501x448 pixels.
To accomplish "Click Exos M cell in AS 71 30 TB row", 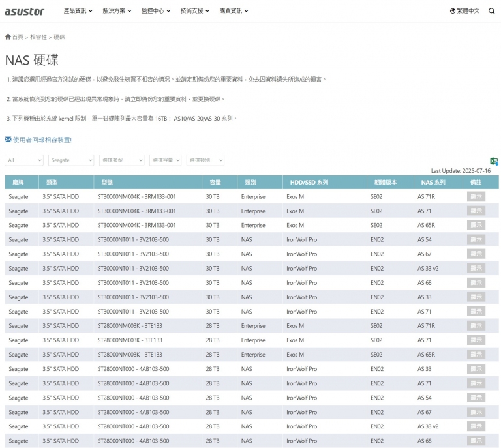I will coord(296,211).
